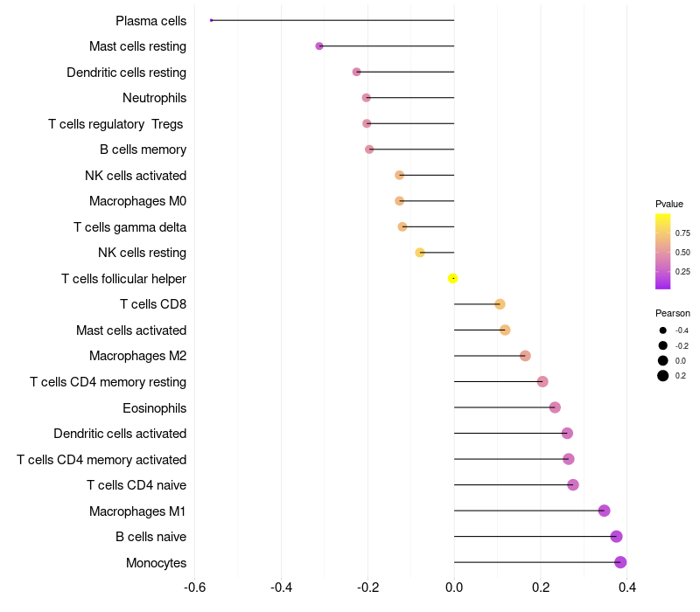Select the Mast cells resting data dot
The image size is (700, 612).
tap(319, 45)
